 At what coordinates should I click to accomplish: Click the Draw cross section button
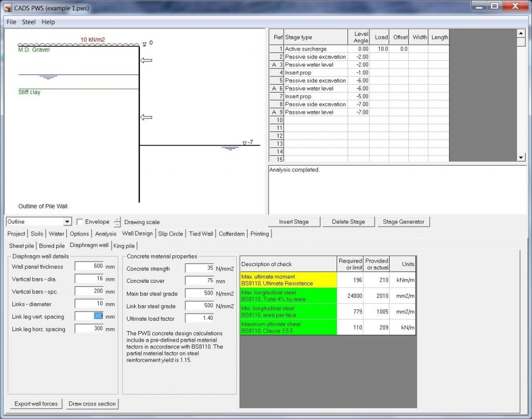click(92, 403)
